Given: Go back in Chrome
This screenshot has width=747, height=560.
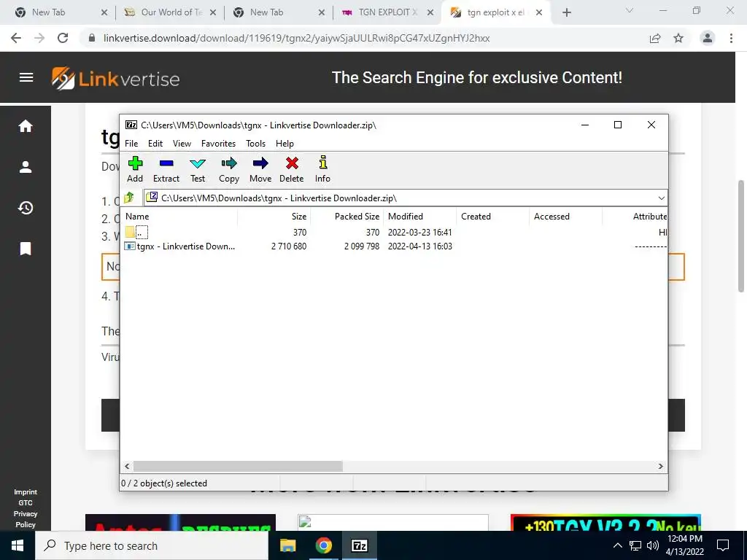Looking at the screenshot, I should tap(16, 38).
